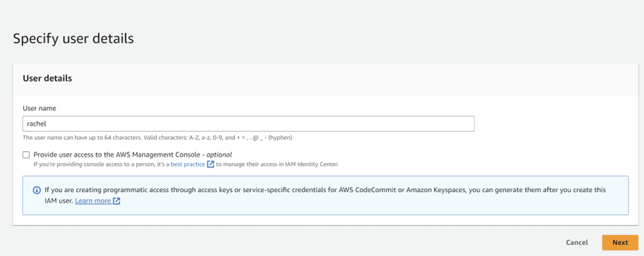Click 'Amazon Keyspaces' text in the info banner

[437, 191]
